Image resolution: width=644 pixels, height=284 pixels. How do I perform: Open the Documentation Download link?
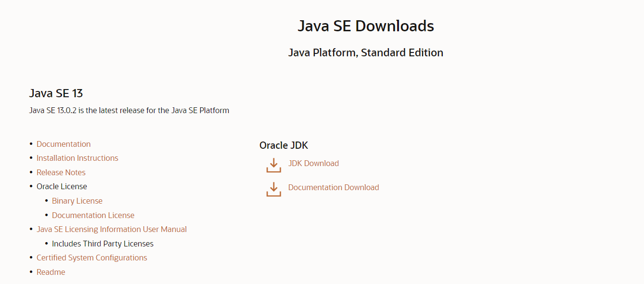(334, 187)
